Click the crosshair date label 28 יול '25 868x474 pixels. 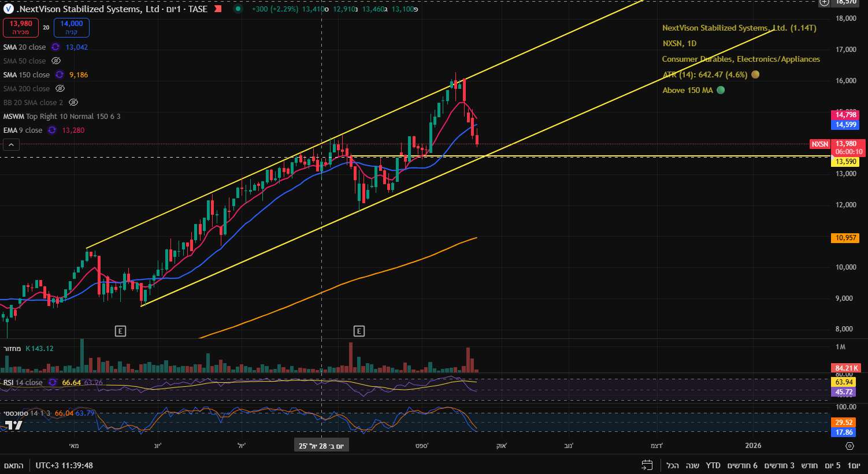321,446
